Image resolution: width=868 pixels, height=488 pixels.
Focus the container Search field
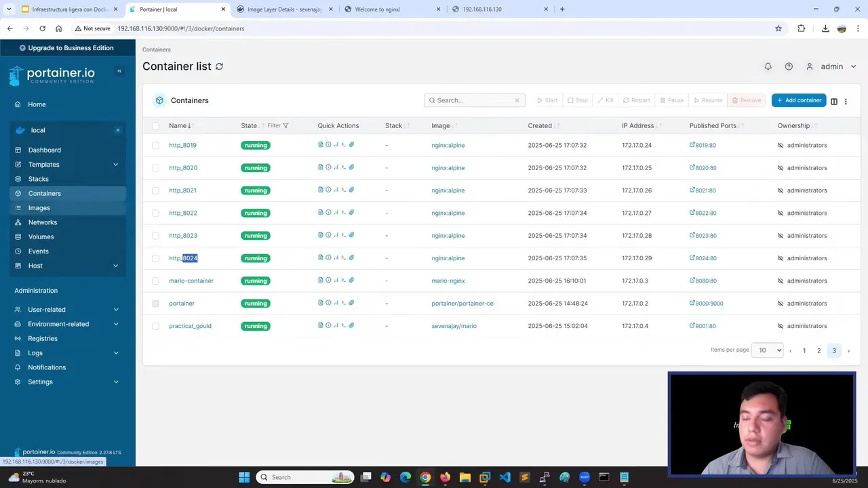[x=475, y=100]
